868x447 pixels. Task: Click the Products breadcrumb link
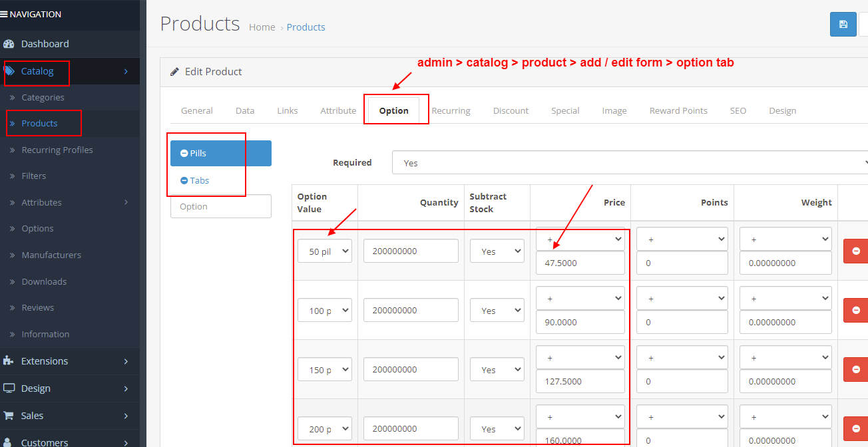coord(306,27)
